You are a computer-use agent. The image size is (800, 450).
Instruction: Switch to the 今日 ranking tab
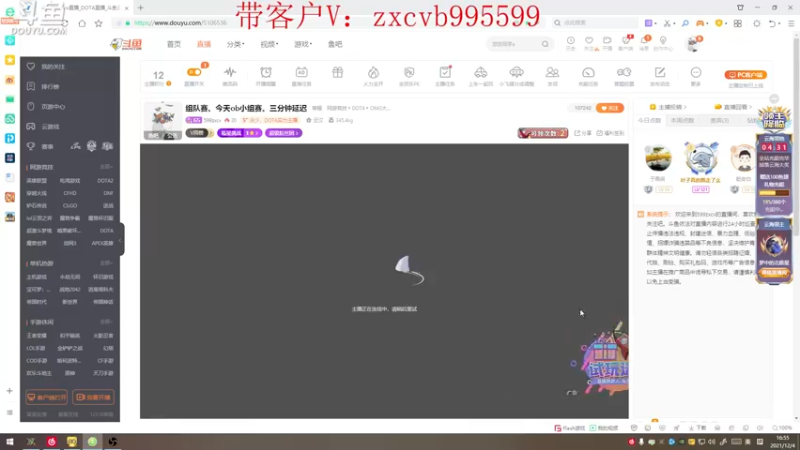click(x=649, y=120)
